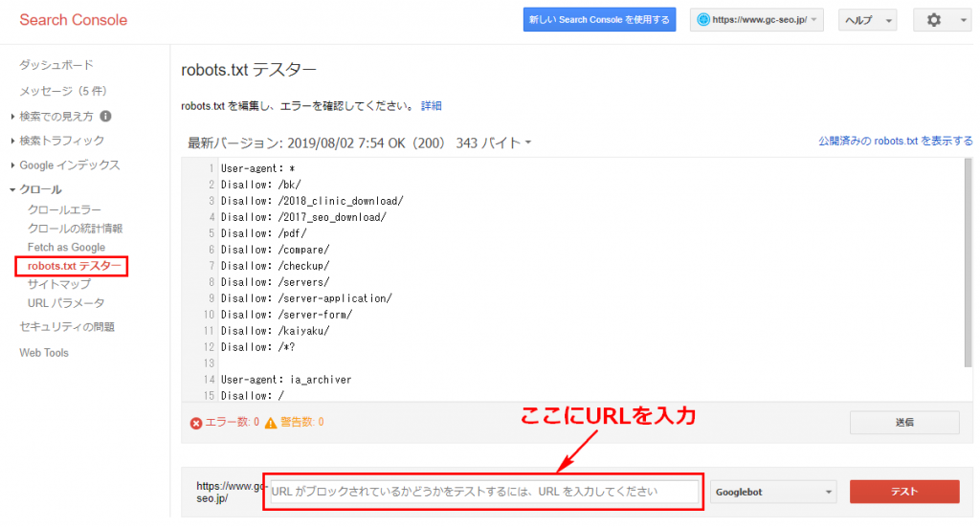
Task: Open the dropdown arrow beside the gear
Action: 963,20
